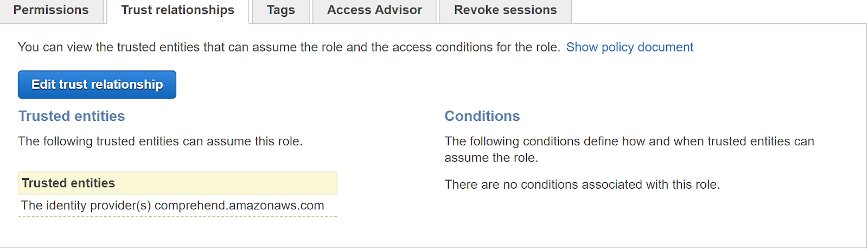Click the "assume the role." wrapped text line
Screen dimensions: 868x251
point(491,158)
